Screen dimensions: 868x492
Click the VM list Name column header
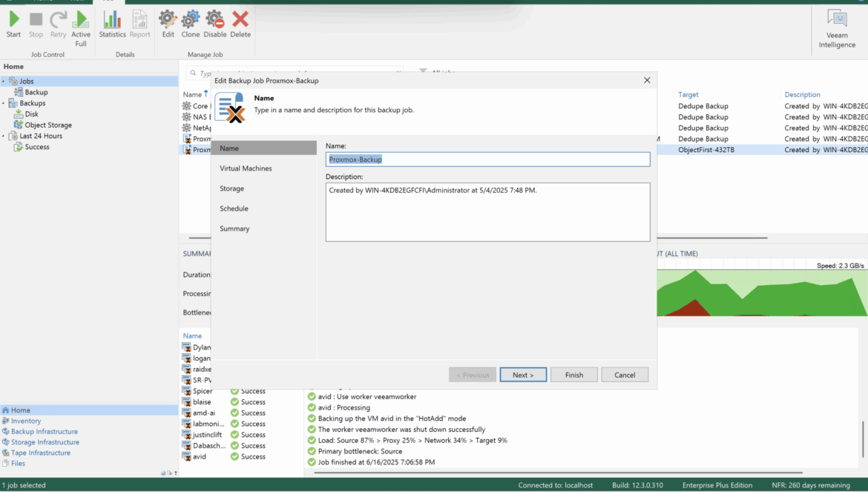(192, 336)
